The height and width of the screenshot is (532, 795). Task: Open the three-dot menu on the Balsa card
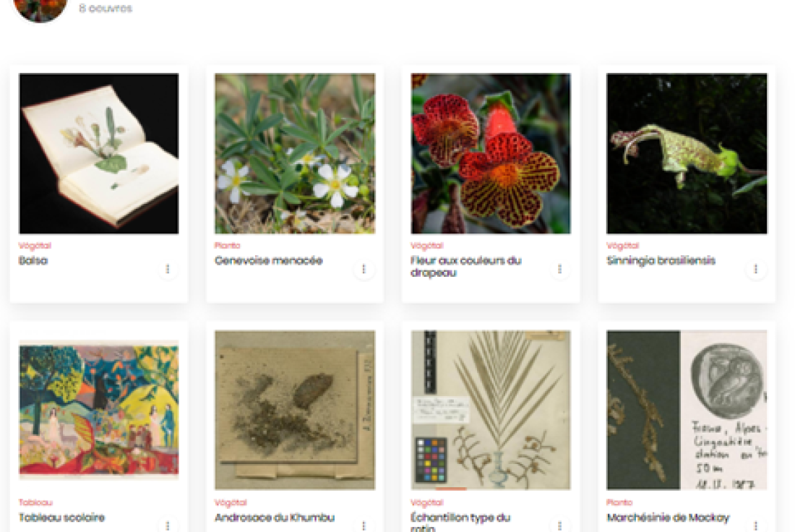(168, 269)
